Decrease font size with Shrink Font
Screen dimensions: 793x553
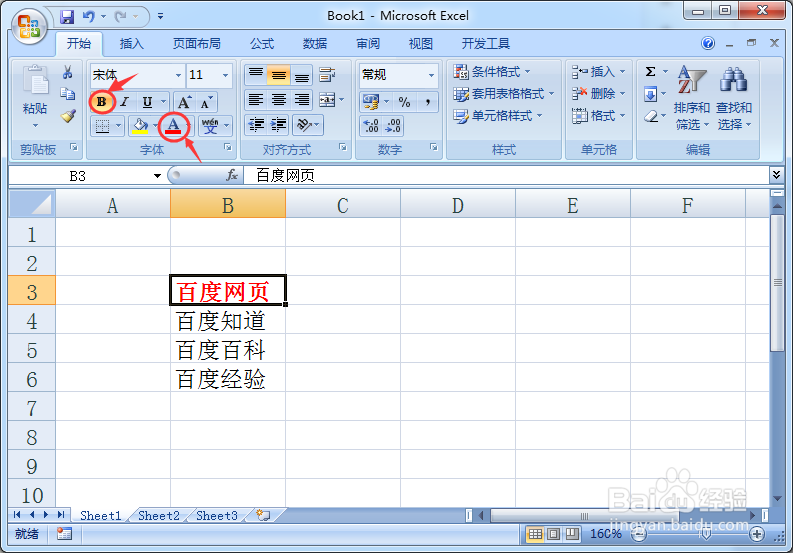click(206, 102)
